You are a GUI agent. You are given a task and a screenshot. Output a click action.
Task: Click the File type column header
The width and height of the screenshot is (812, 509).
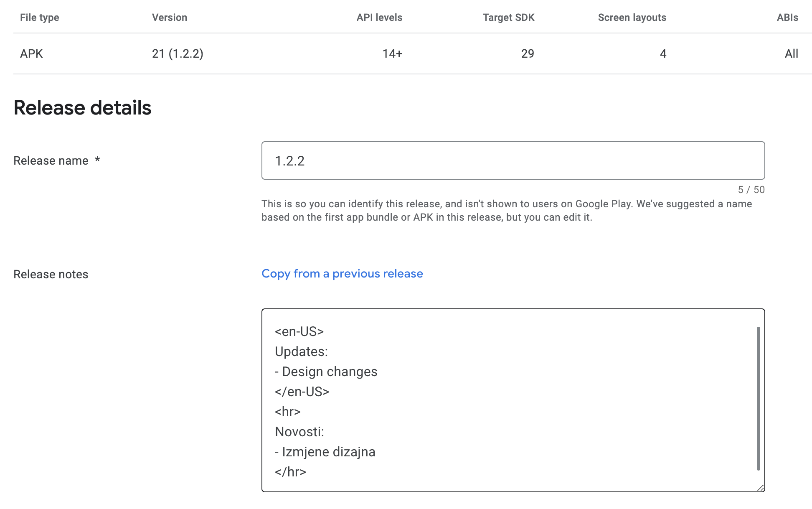(x=40, y=18)
